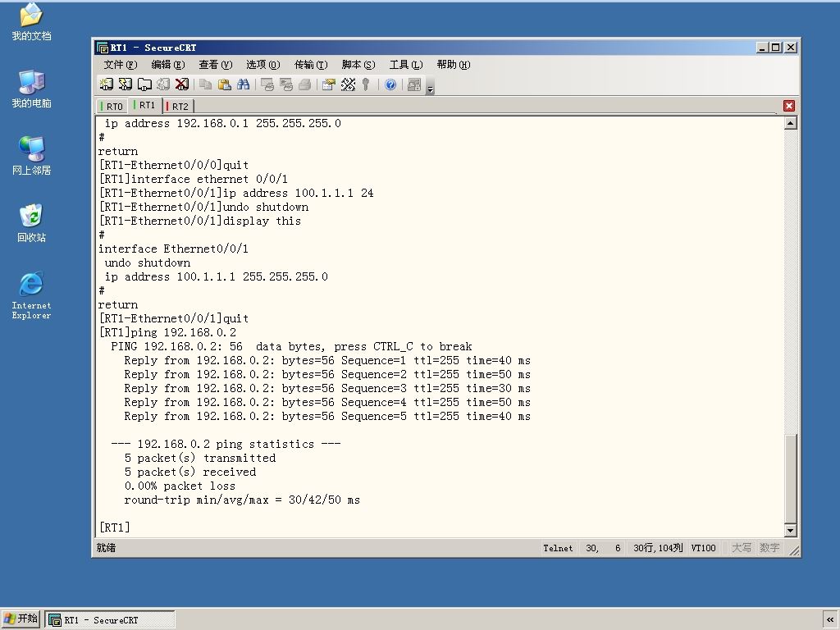
Task: Open the 脚本(S) menu
Action: click(x=358, y=65)
